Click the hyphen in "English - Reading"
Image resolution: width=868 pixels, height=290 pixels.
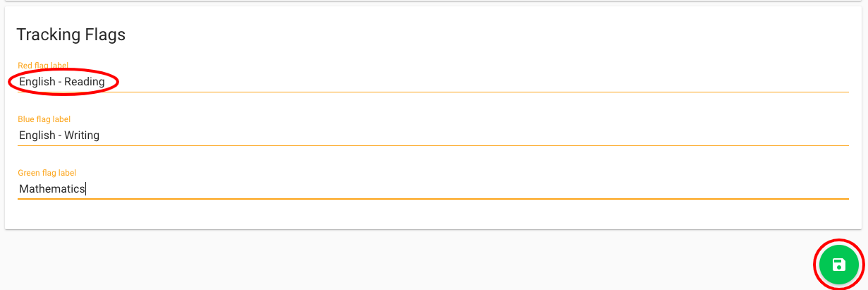pos(60,83)
